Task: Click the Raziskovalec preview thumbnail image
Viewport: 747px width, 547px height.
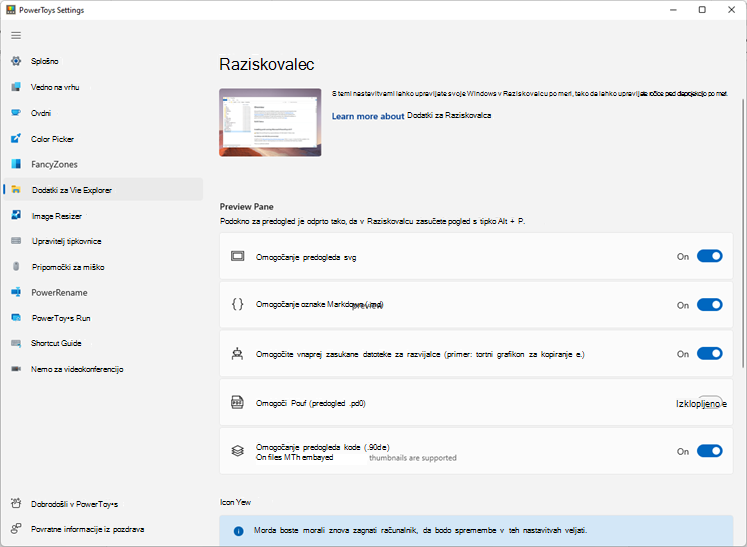Action: [x=270, y=122]
